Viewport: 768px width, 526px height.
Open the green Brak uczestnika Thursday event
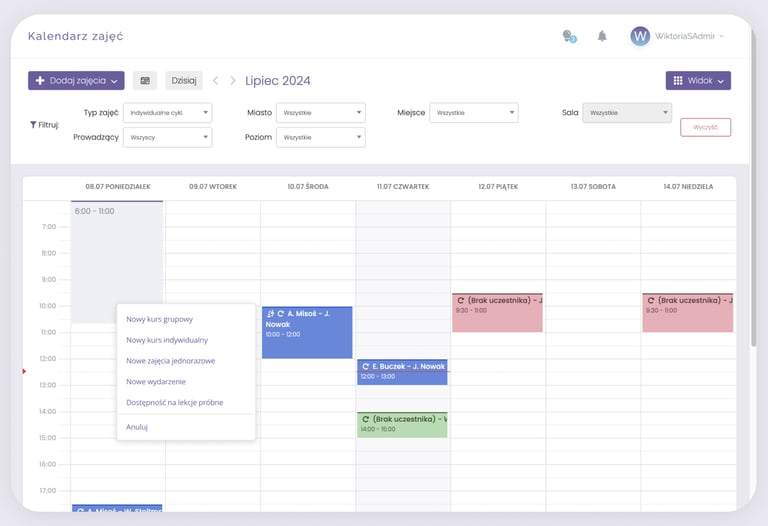coord(402,425)
